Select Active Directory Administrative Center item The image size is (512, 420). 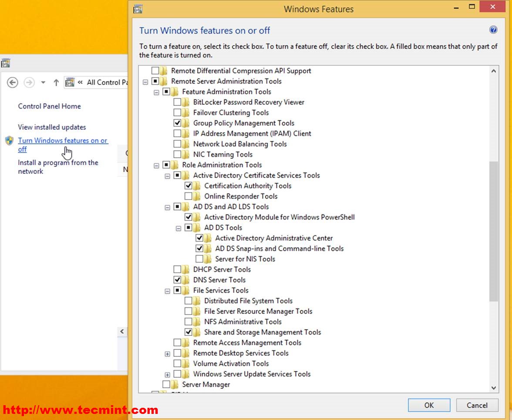(x=273, y=238)
